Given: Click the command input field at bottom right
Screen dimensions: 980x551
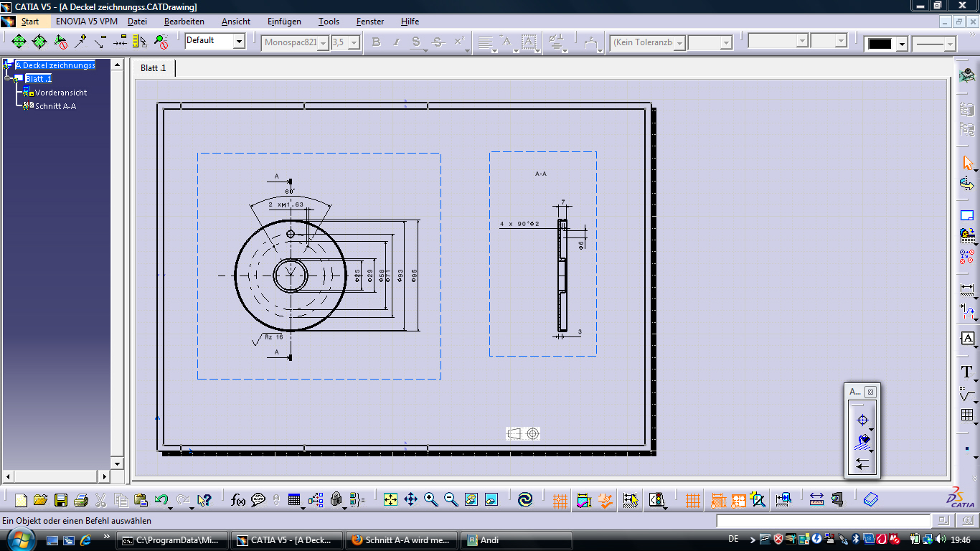Looking at the screenshot, I should [x=823, y=521].
